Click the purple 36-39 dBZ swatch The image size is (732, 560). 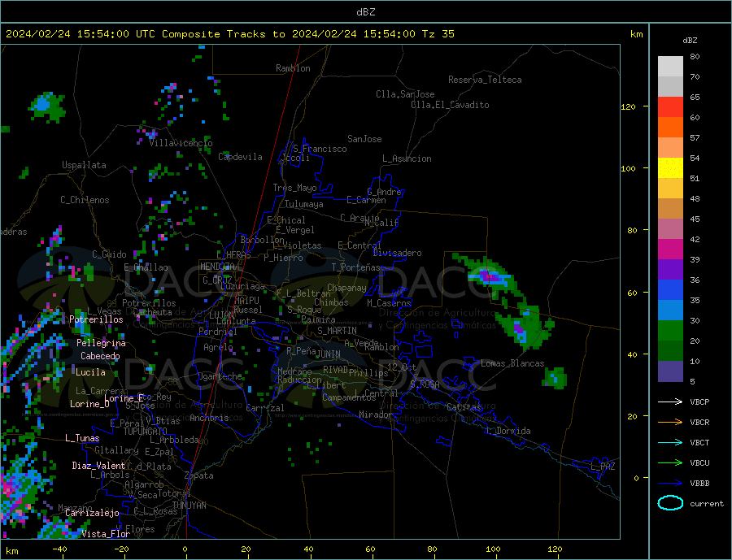tap(670, 270)
